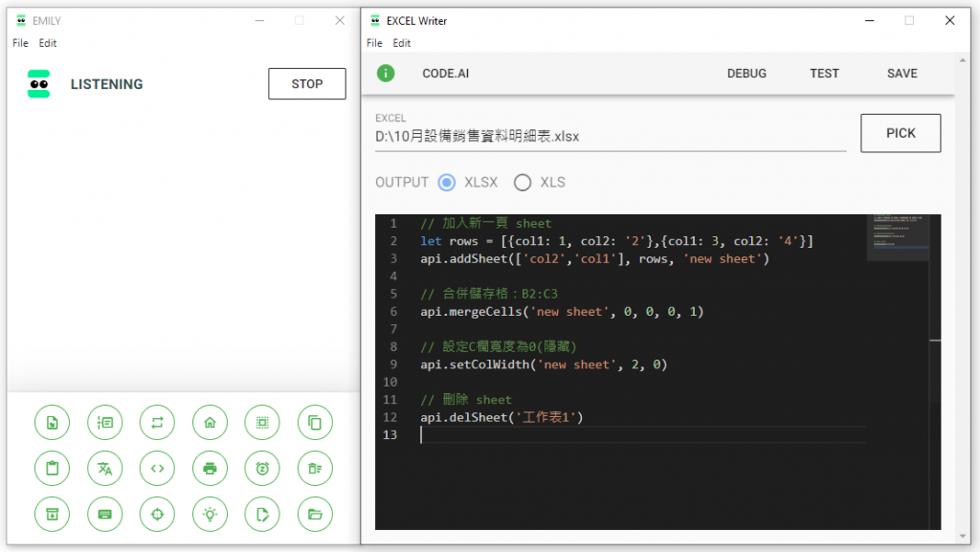
Task: Click the 'let rows' code line
Action: tap(616, 241)
